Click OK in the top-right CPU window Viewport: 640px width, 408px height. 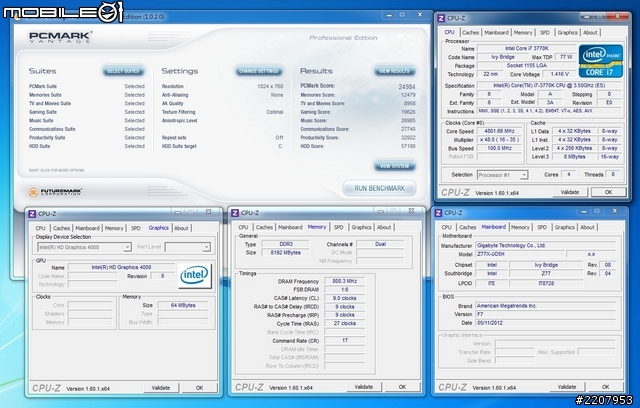point(608,192)
